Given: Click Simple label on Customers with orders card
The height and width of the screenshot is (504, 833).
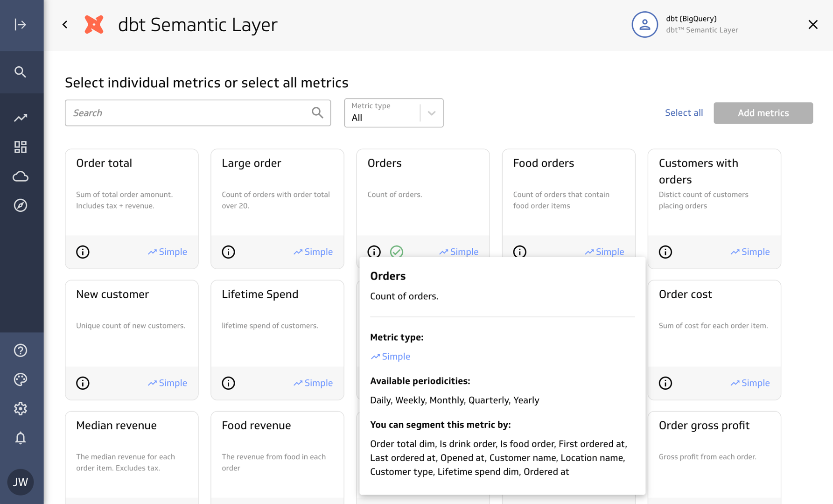Looking at the screenshot, I should [x=750, y=252].
